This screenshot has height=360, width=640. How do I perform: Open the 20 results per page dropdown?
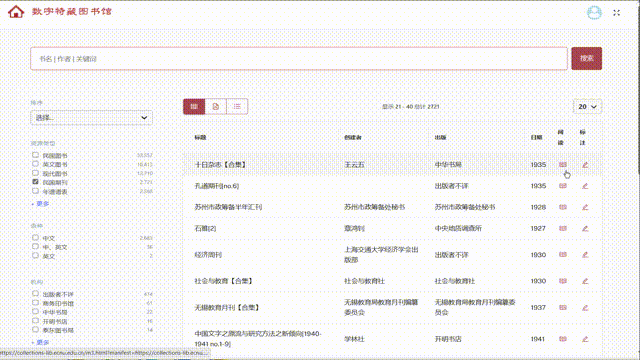point(587,107)
